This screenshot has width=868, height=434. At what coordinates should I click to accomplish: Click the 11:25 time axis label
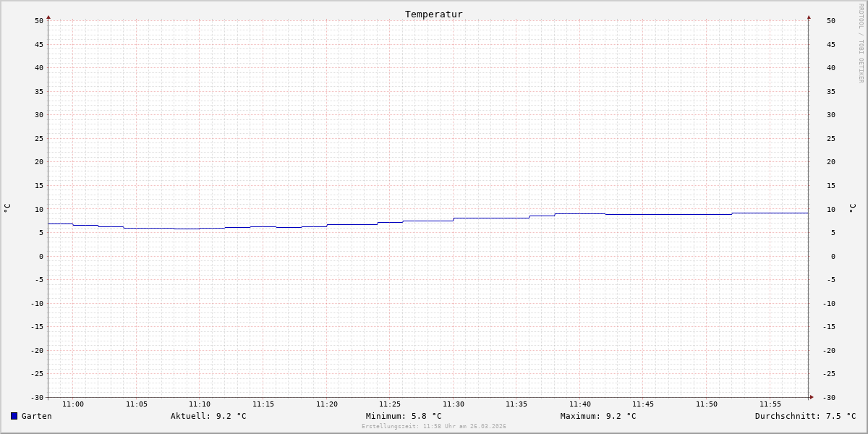pyautogui.click(x=390, y=404)
